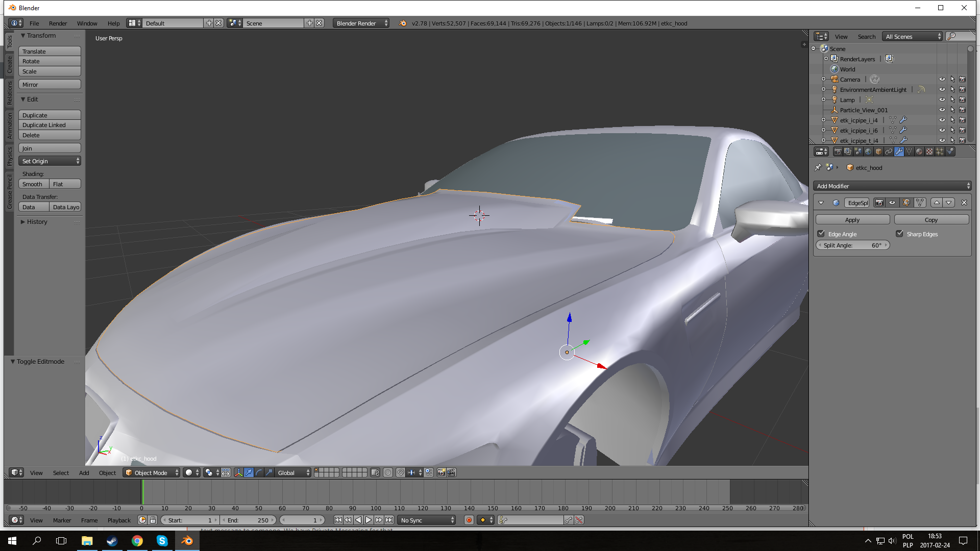This screenshot has width=980, height=551.
Task: Play animation forward in timeline
Action: coord(369,520)
